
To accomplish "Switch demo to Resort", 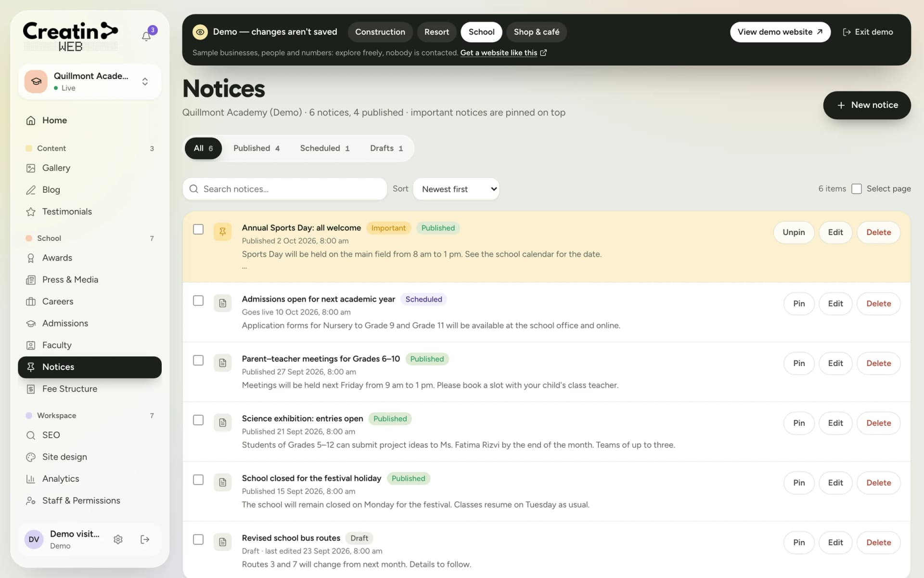I will tap(436, 32).
